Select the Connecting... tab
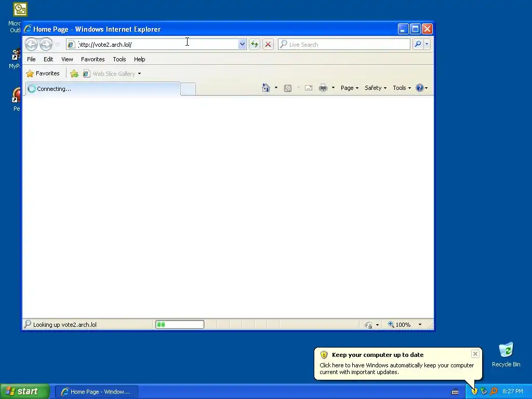This screenshot has width=532, height=399. tap(103, 89)
